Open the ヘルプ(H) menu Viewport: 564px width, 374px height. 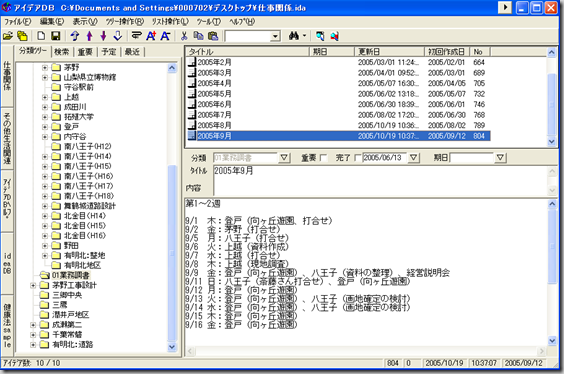tap(242, 22)
